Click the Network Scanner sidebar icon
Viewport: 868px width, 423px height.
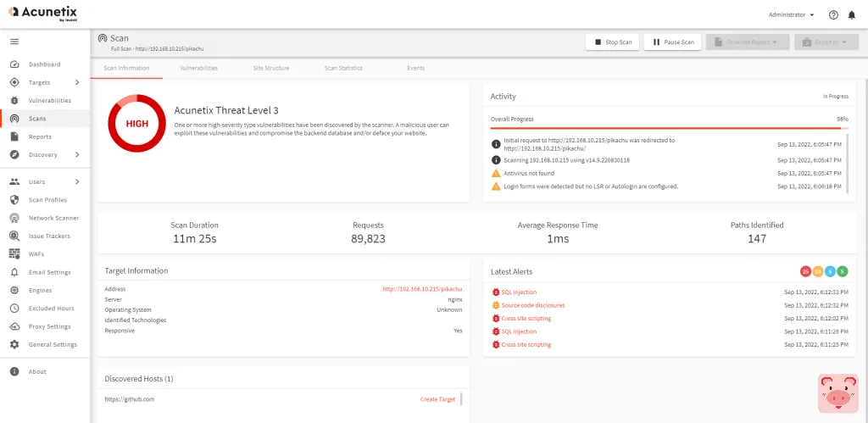tap(14, 218)
